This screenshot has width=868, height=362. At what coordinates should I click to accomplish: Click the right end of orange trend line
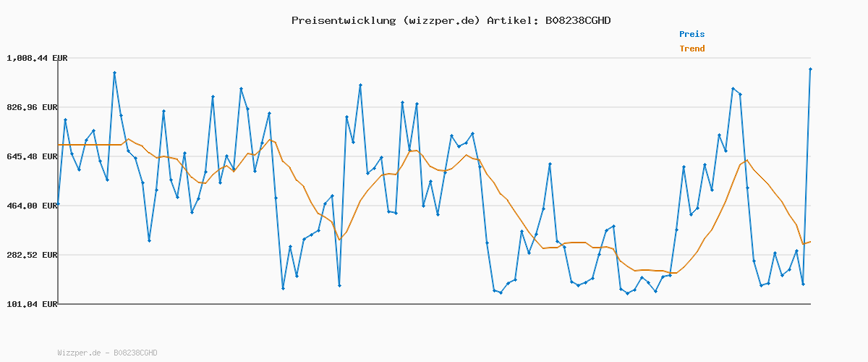coord(810,242)
